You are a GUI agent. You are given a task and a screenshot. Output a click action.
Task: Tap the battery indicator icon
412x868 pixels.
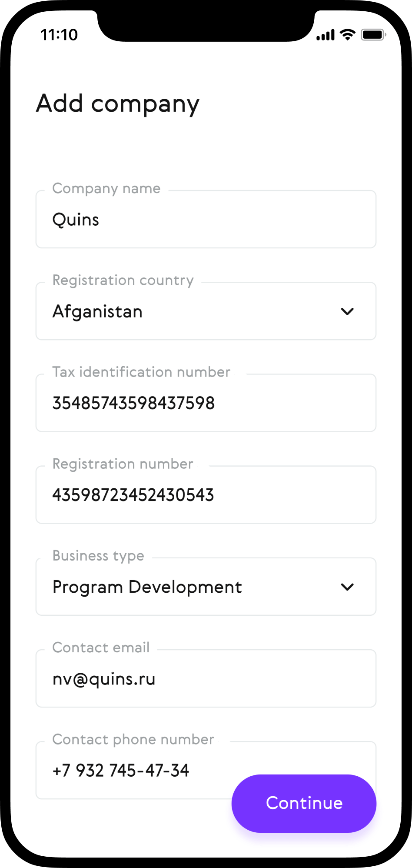coord(373,35)
